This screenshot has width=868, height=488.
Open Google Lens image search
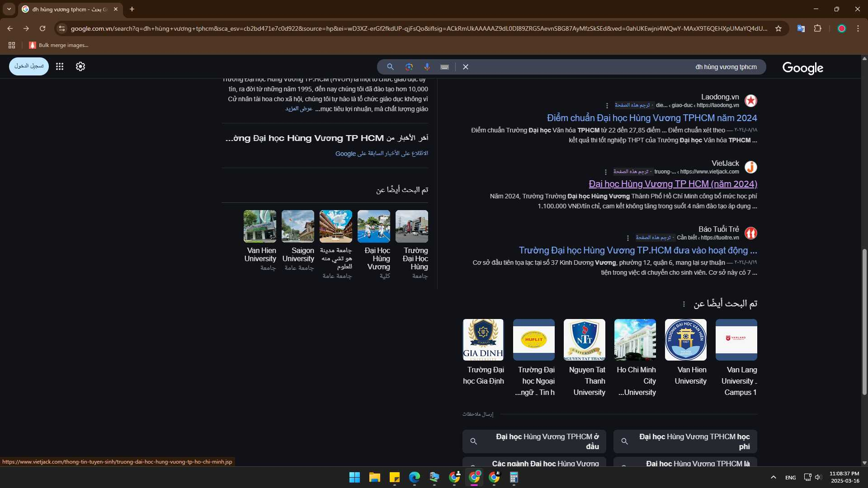(409, 67)
